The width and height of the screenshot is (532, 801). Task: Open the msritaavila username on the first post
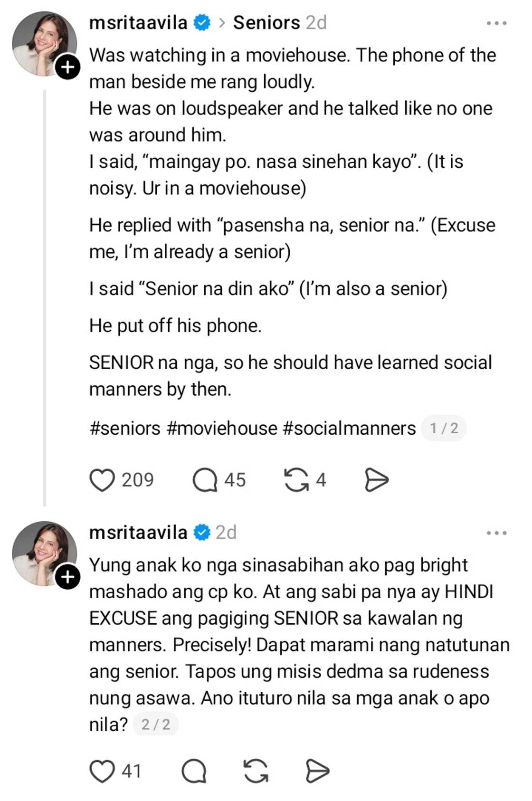coord(138,22)
